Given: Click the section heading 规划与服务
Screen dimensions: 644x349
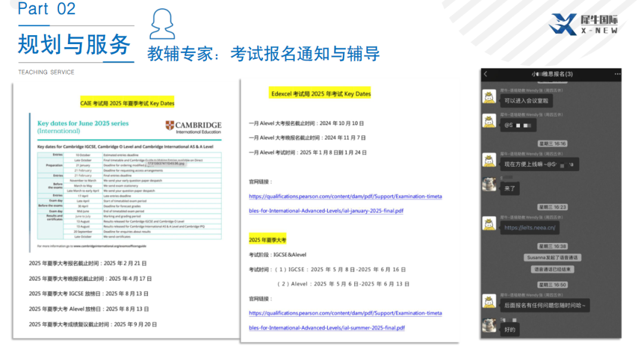Looking at the screenshot, I should [x=75, y=44].
